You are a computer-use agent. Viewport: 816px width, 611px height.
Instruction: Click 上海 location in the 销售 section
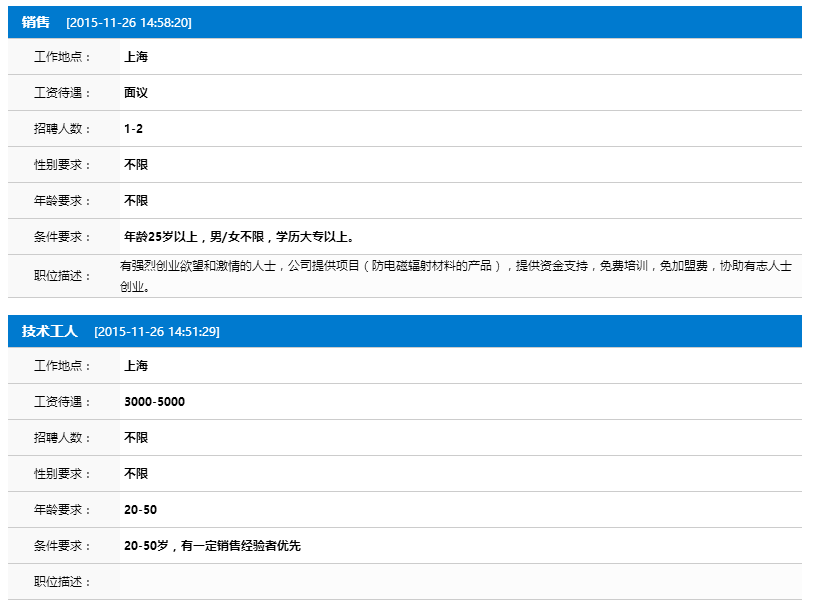tap(136, 57)
